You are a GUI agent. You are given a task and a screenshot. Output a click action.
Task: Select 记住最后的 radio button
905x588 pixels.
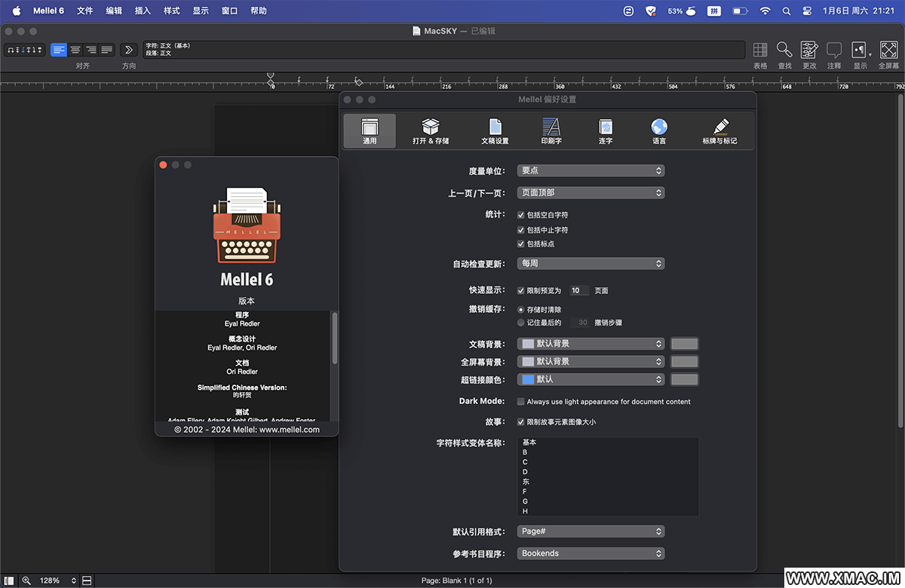(x=520, y=323)
